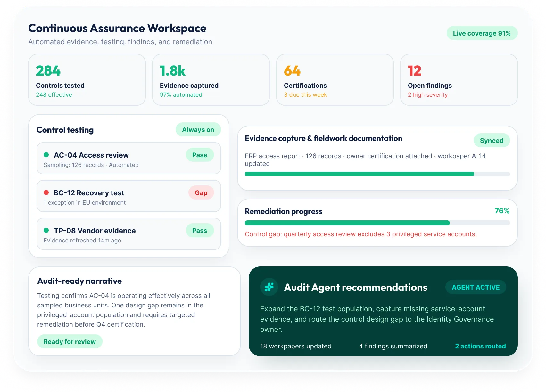Click Evidence refreshed 14m ago text
The width and height of the screenshot is (546, 392).
82,241
